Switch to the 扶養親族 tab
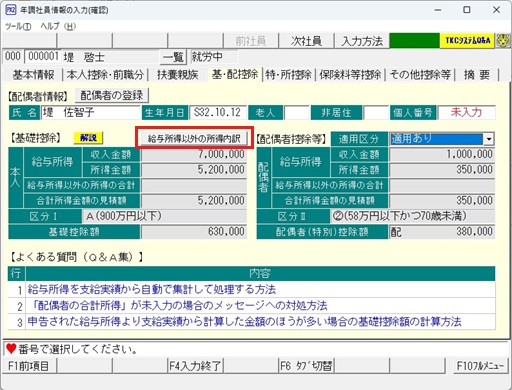512x390 pixels. click(178, 75)
